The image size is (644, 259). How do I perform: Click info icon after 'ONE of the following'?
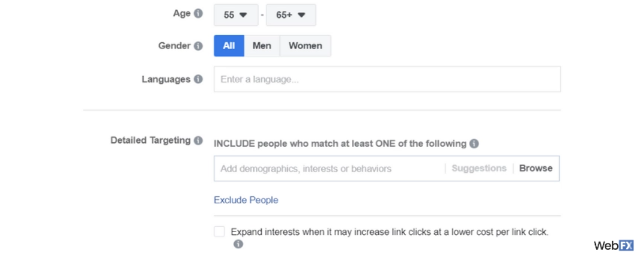pyautogui.click(x=474, y=144)
